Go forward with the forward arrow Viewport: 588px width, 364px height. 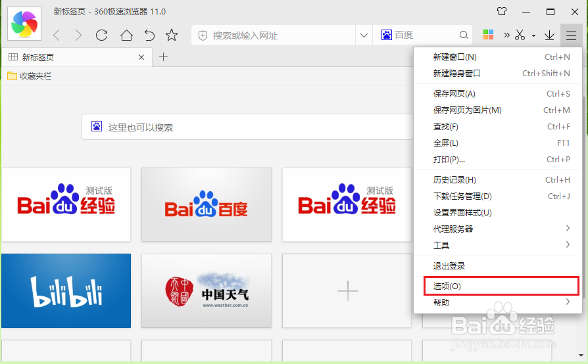78,35
